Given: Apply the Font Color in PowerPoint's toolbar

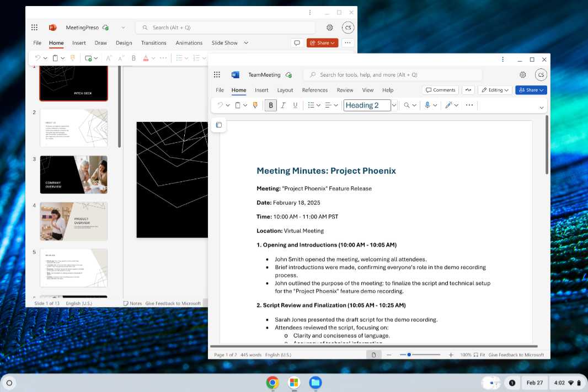Looking at the screenshot, I should click(146, 57).
